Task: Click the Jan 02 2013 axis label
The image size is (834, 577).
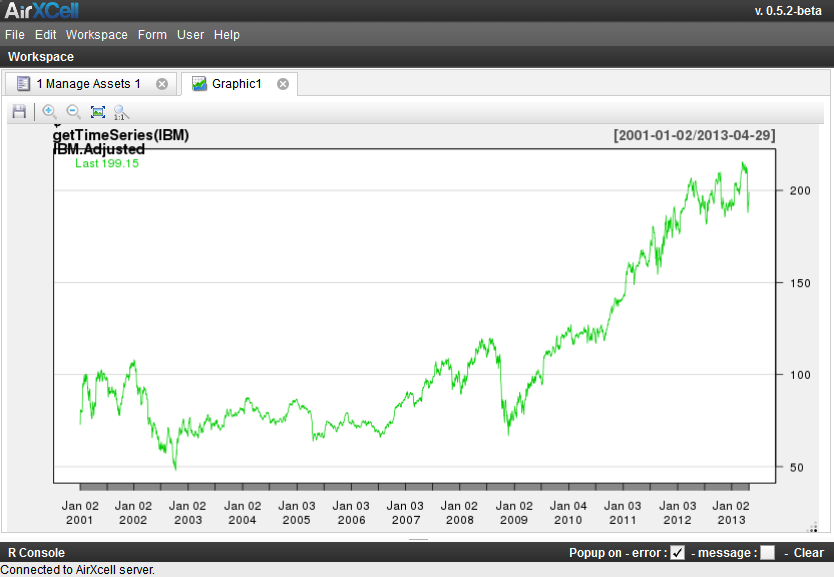Action: click(731, 513)
